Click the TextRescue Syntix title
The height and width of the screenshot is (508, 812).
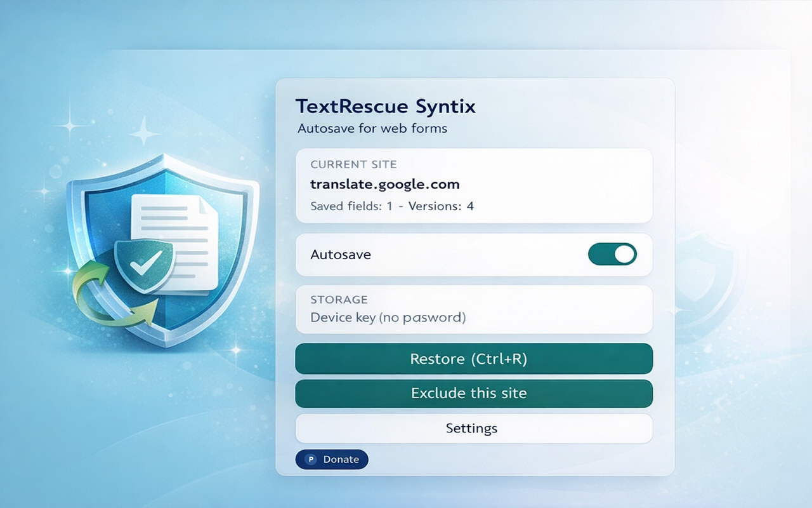click(386, 106)
